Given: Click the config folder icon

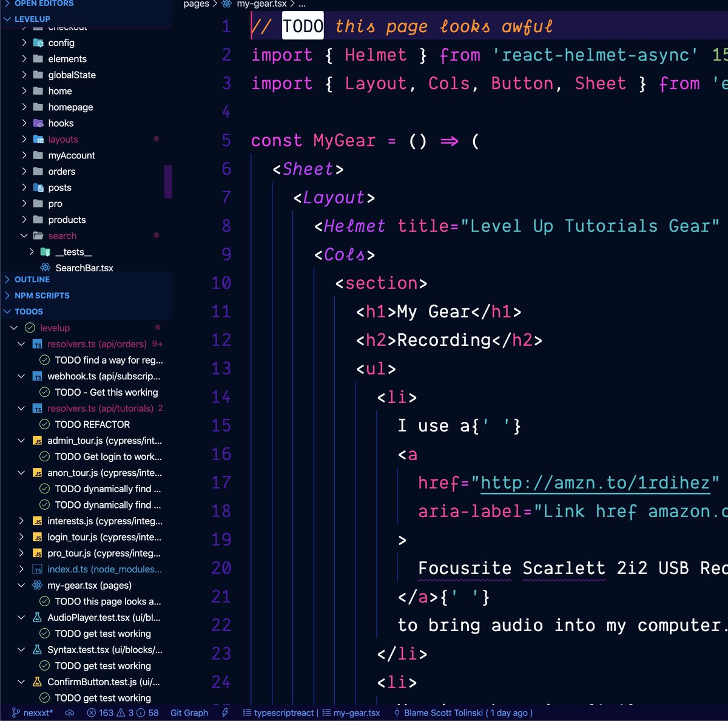Looking at the screenshot, I should 38,42.
